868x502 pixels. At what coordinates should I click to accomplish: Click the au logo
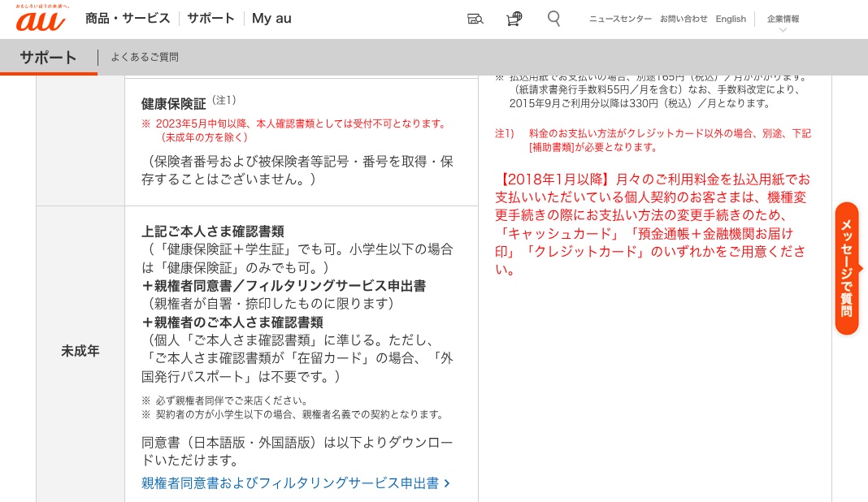pos(41,19)
